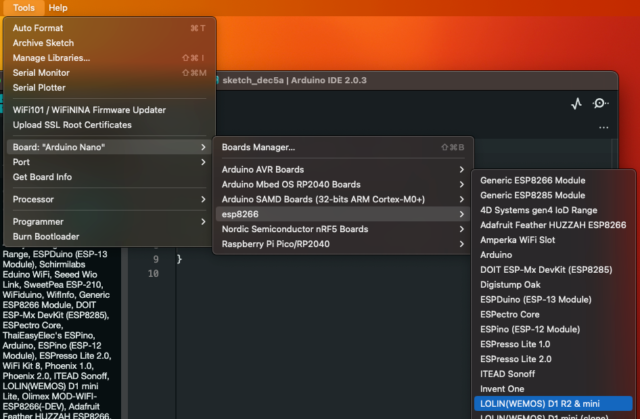Launch WiFi101 / WiFiNINA Firmware Updater
The image size is (640, 419).
tap(89, 110)
